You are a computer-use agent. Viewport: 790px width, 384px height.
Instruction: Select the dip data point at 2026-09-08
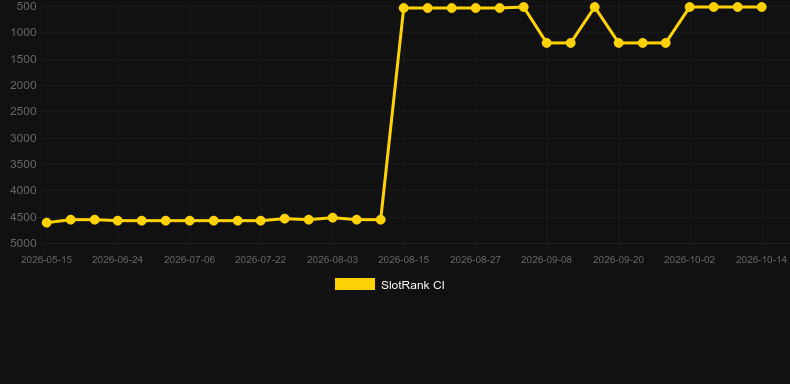coord(547,43)
